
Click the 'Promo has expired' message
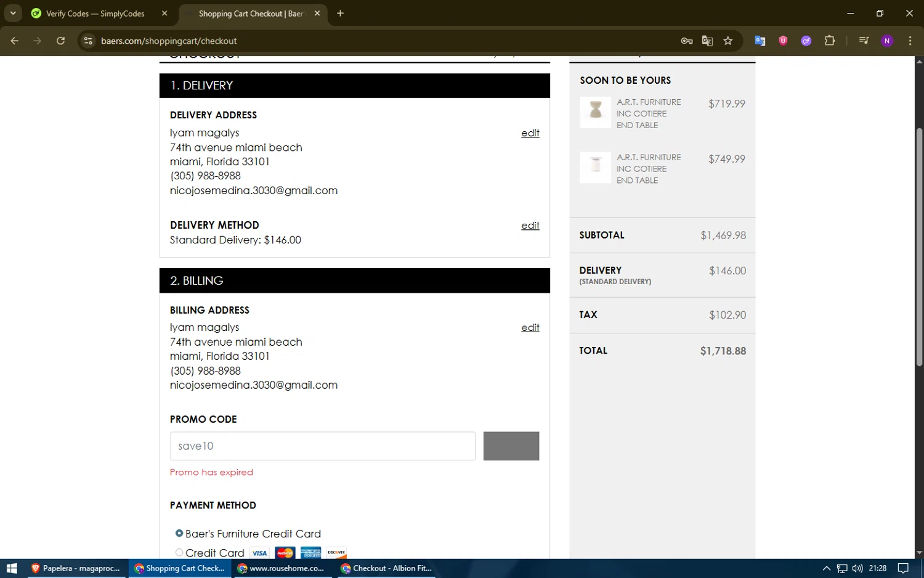[211, 472]
